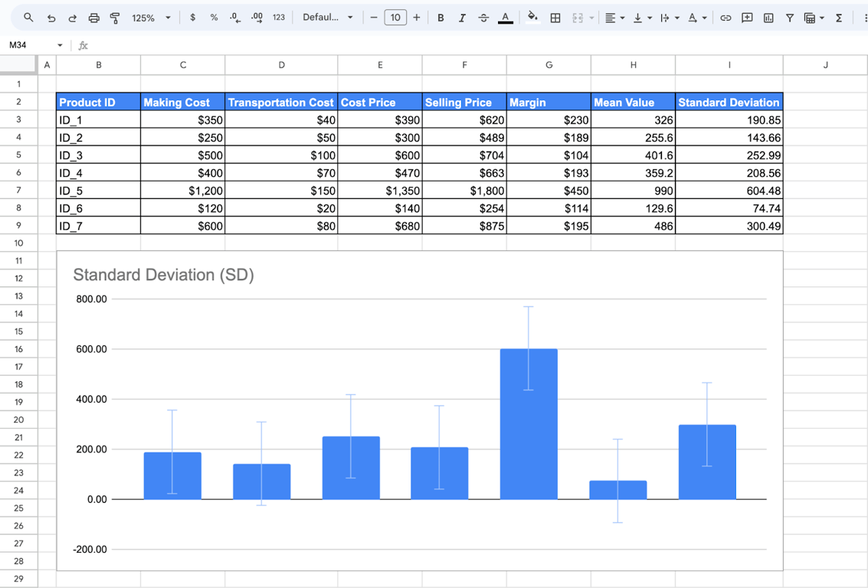Insert a link
Screen dimensions: 868x588
pyautogui.click(x=726, y=18)
